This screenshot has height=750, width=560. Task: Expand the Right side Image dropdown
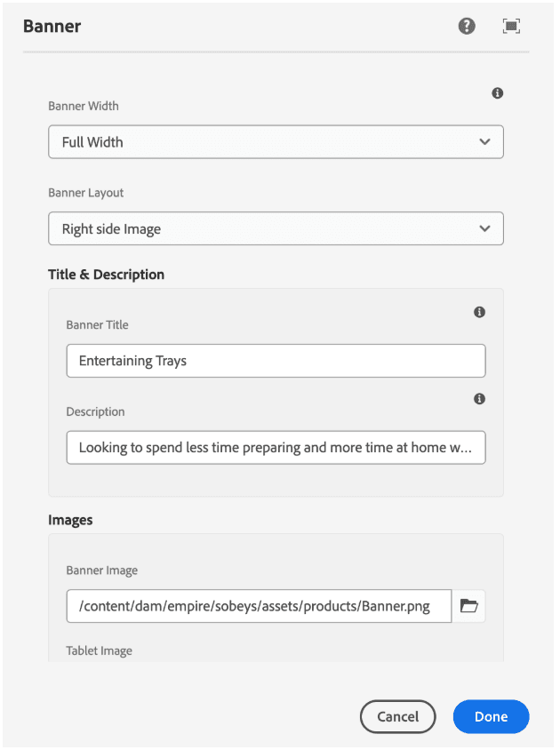[x=276, y=229]
